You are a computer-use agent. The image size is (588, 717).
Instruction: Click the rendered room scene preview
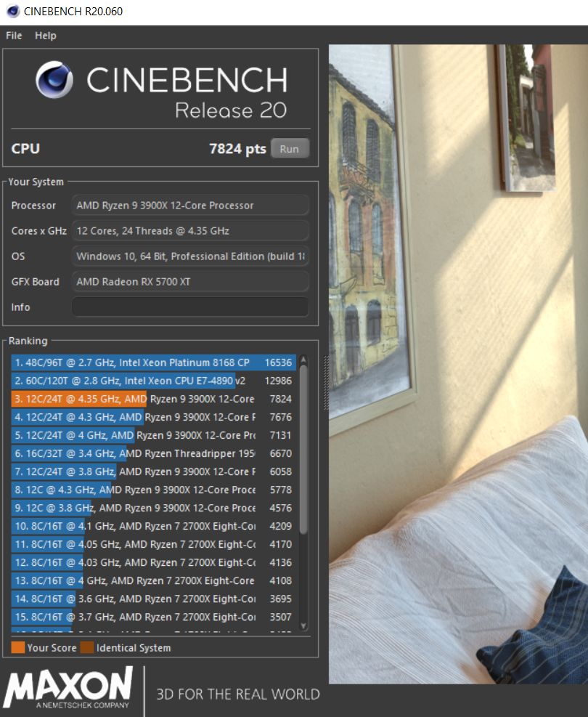[x=458, y=364]
